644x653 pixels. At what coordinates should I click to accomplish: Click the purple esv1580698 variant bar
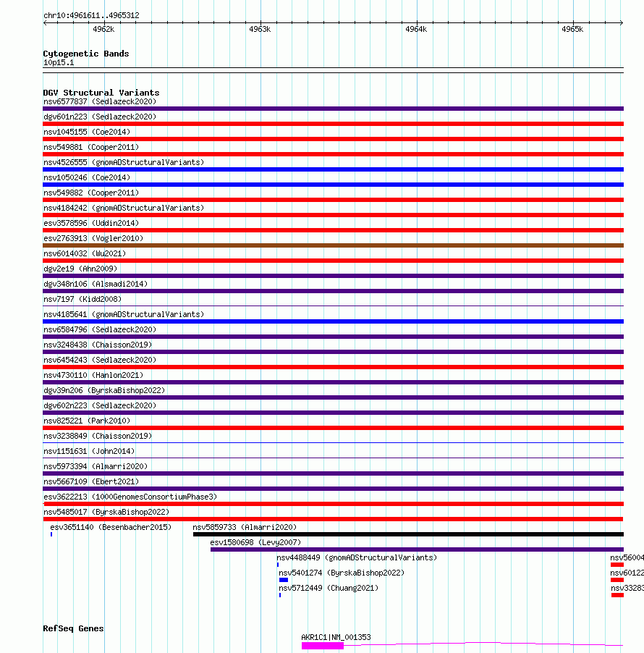click(417, 549)
